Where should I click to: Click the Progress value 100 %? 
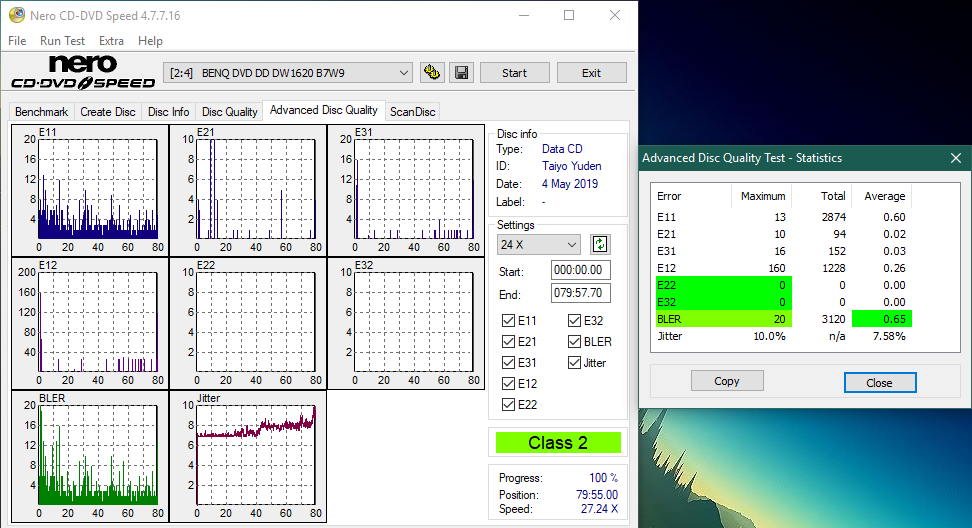603,478
